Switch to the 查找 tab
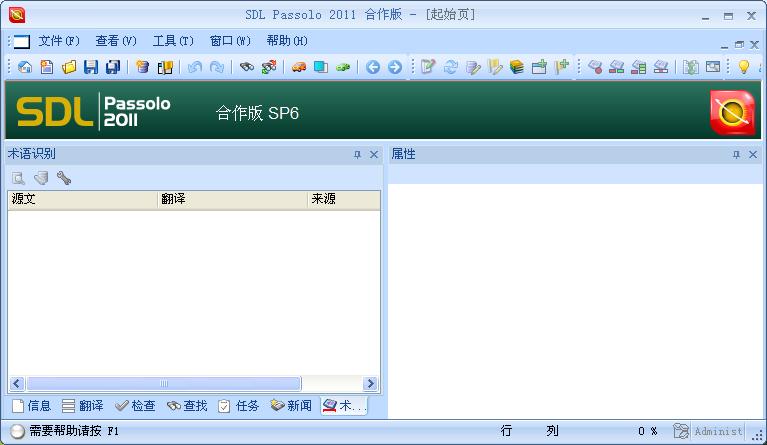Image resolution: width=767 pixels, height=445 pixels. [187, 406]
